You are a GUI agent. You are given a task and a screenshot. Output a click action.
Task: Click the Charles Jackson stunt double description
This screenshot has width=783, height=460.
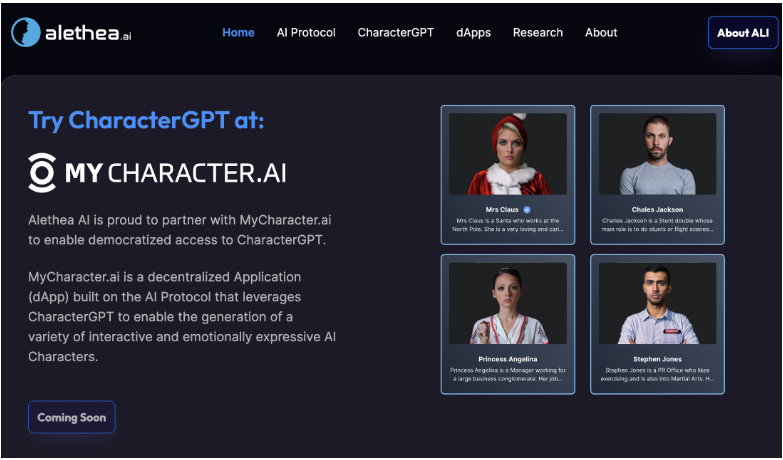tap(657, 225)
